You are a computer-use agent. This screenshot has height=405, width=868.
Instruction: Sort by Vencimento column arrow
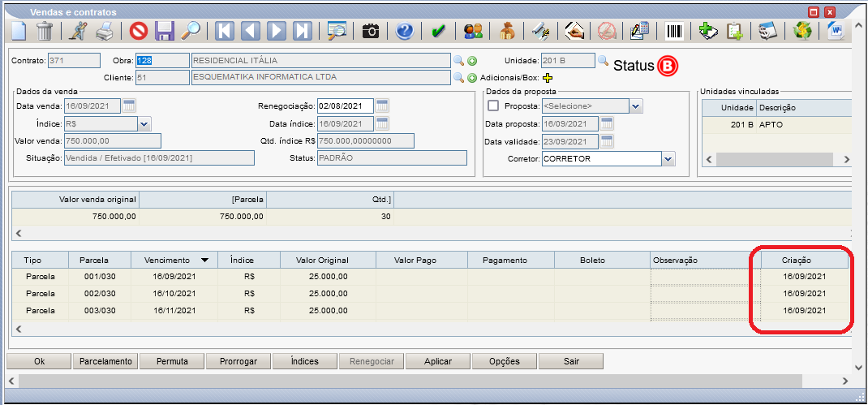point(204,260)
